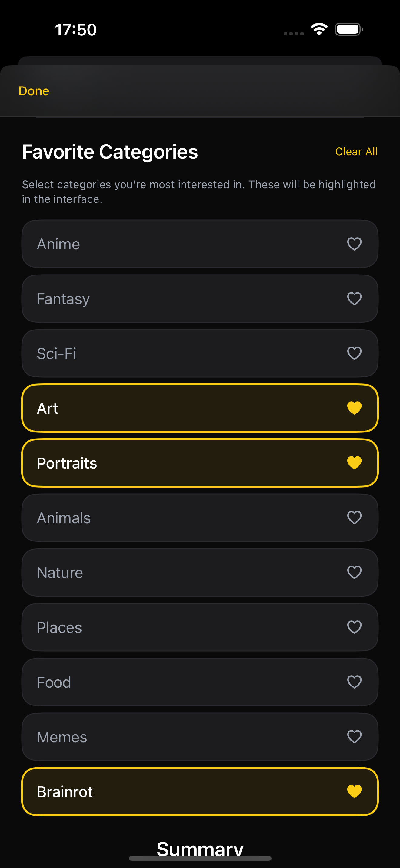Clear All favorite categories

[356, 152]
